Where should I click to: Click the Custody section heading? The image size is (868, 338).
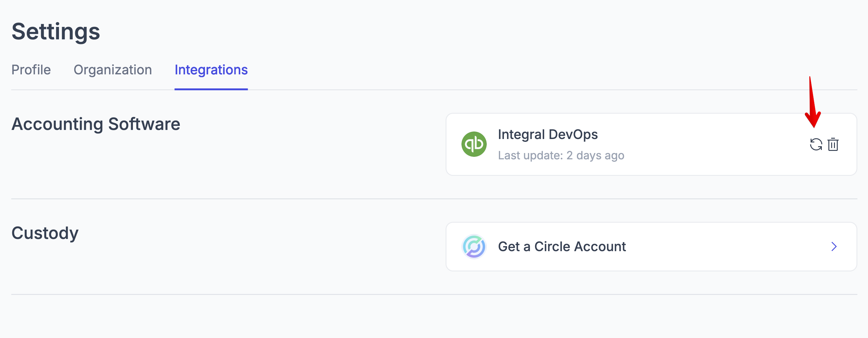click(x=45, y=233)
